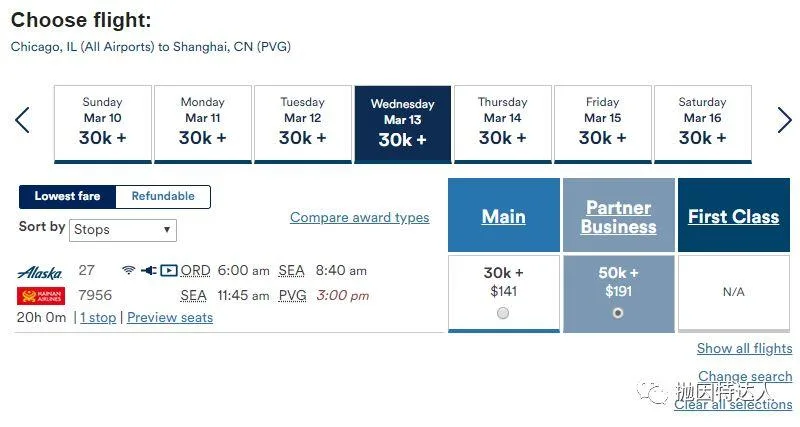The height and width of the screenshot is (427, 800).
Task: Select the Saturday Mar 16 date tab
Action: 702,124
